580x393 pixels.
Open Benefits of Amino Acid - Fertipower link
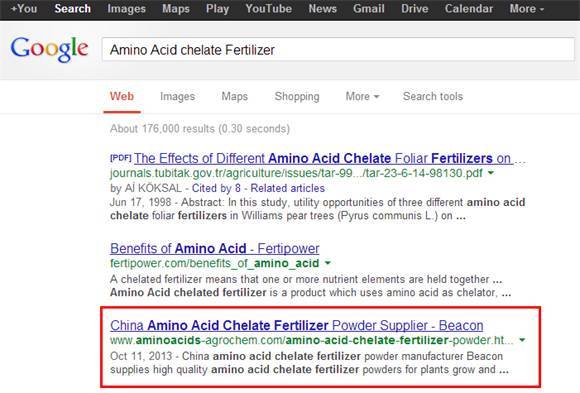[215, 248]
